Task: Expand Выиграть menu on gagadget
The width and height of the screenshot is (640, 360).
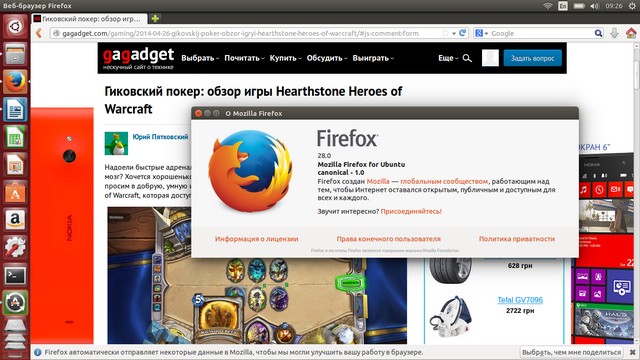Action: 373,58
